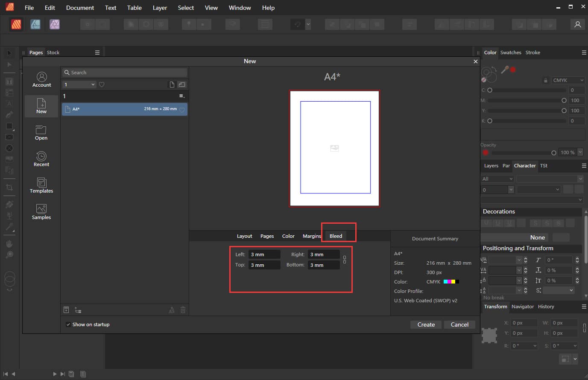Open the Layer menu
This screenshot has height=380, width=588.
point(160,8)
